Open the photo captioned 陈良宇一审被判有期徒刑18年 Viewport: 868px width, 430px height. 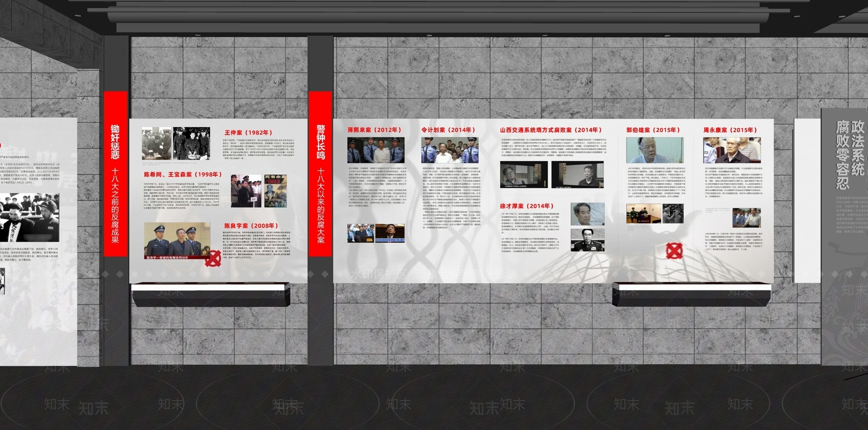click(177, 241)
